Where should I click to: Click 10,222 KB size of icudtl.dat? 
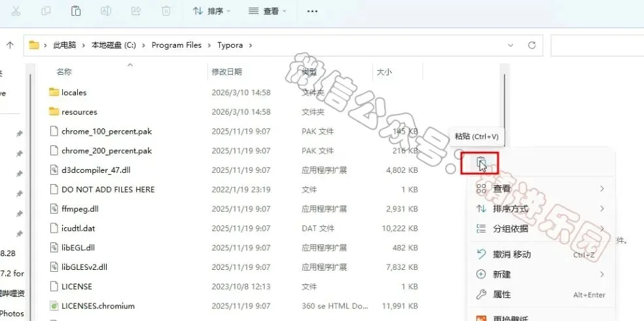tap(400, 228)
